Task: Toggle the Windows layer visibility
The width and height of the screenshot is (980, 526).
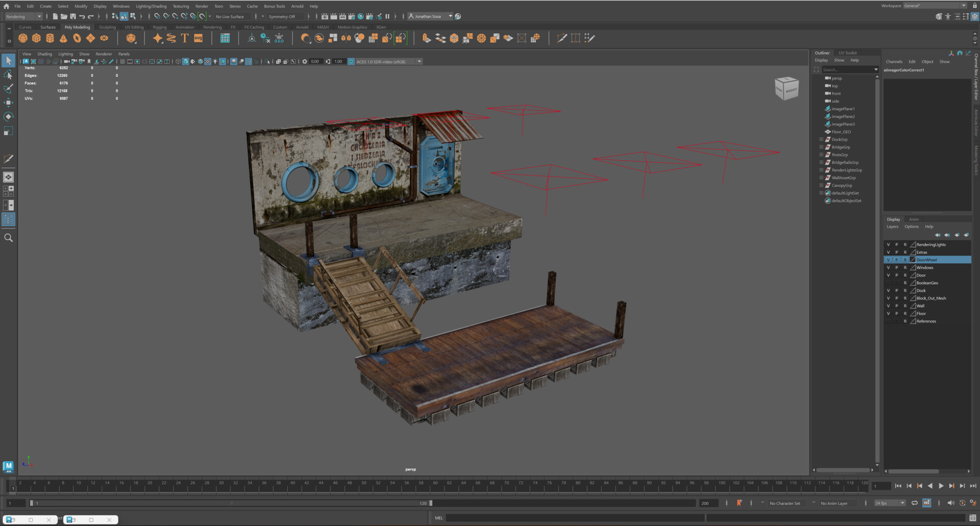Action: (x=888, y=268)
